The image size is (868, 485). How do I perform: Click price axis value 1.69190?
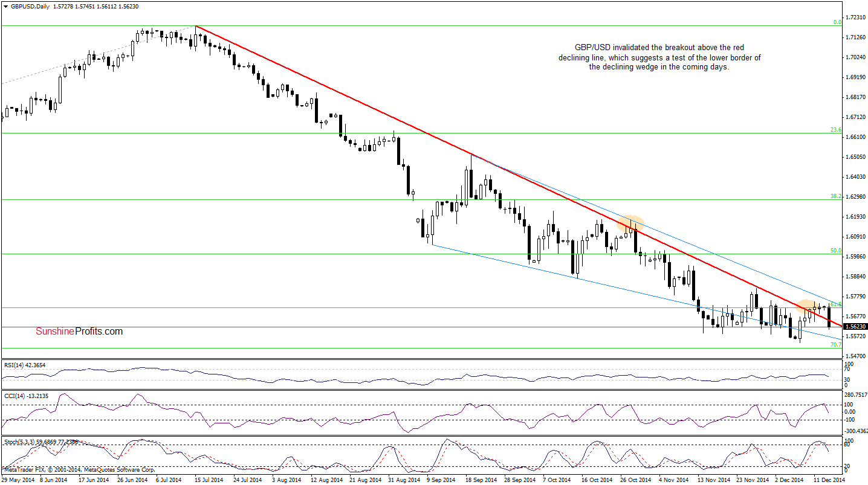[855, 77]
